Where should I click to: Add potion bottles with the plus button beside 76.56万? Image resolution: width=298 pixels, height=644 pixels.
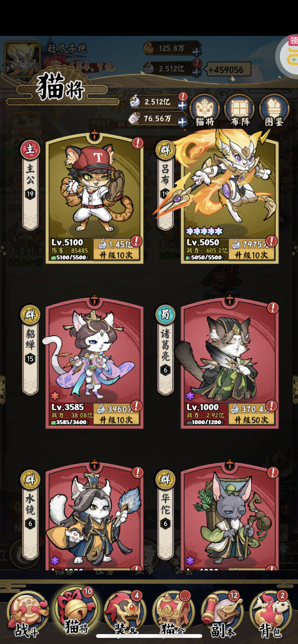(182, 122)
